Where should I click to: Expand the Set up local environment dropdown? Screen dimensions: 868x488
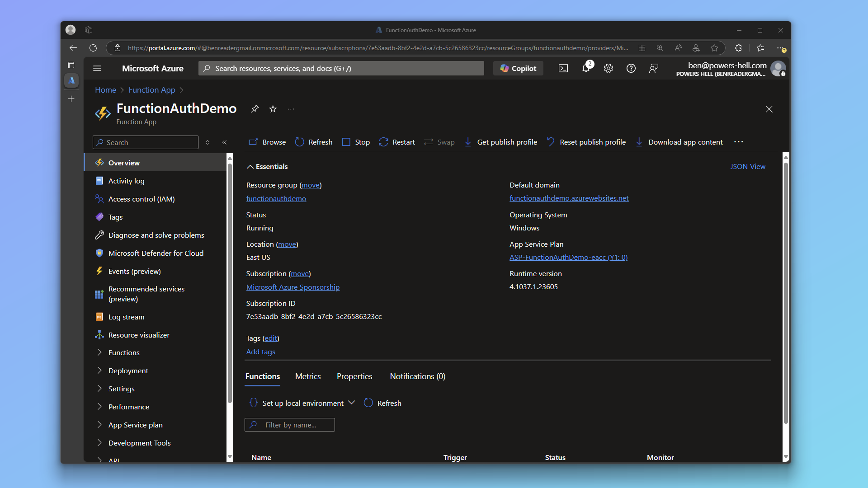click(x=352, y=403)
